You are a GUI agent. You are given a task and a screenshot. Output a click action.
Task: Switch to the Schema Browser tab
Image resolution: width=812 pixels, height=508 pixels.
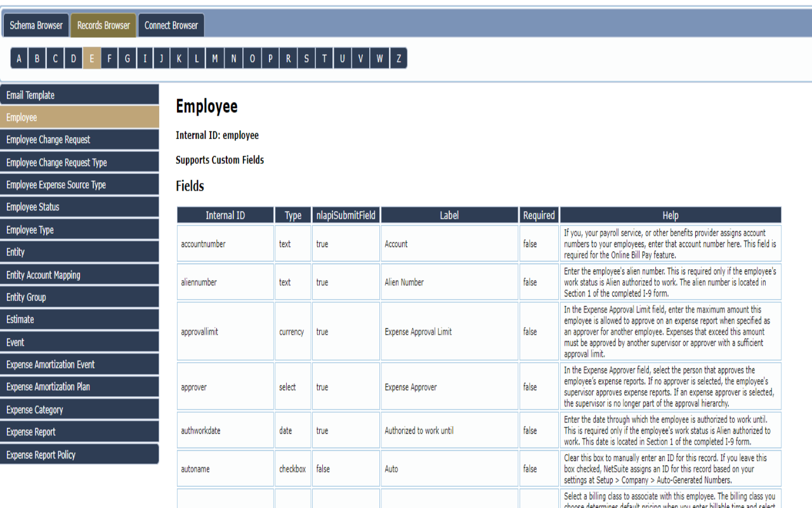[36, 25]
